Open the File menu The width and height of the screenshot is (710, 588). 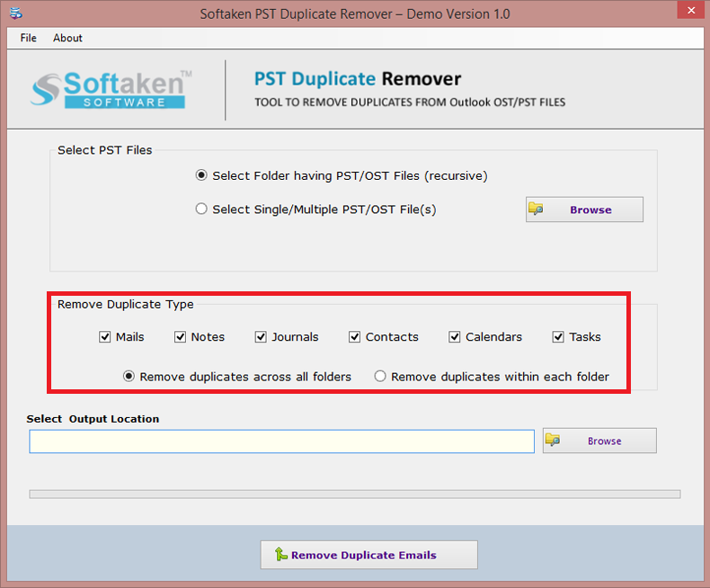(28, 38)
